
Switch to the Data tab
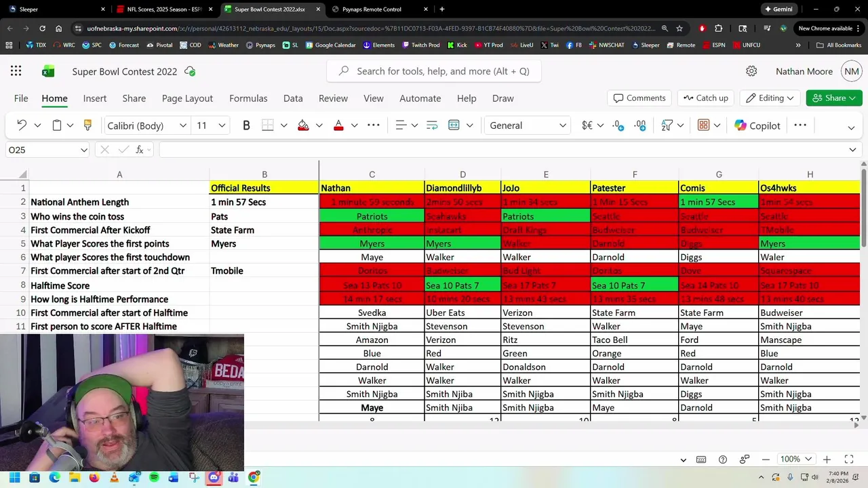(293, 98)
